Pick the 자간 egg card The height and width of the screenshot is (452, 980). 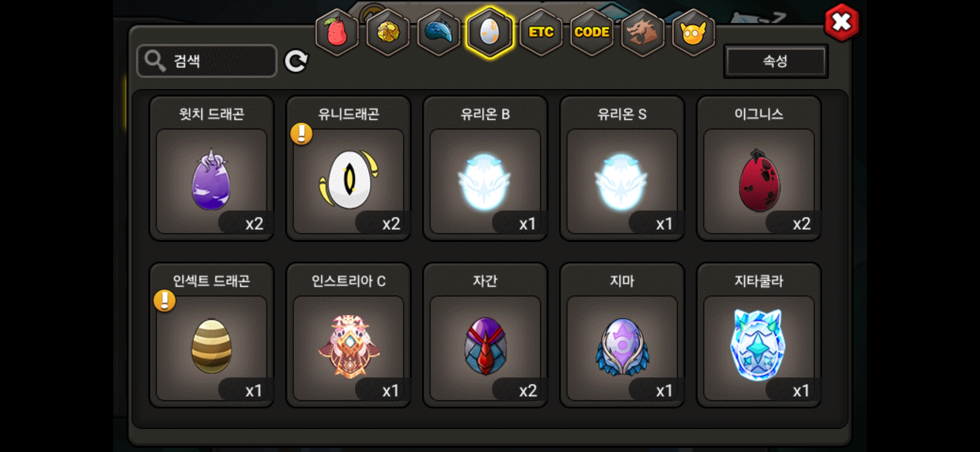485,335
